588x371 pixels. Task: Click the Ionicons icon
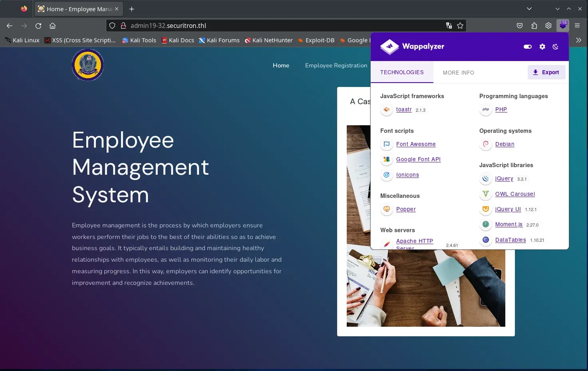[387, 175]
